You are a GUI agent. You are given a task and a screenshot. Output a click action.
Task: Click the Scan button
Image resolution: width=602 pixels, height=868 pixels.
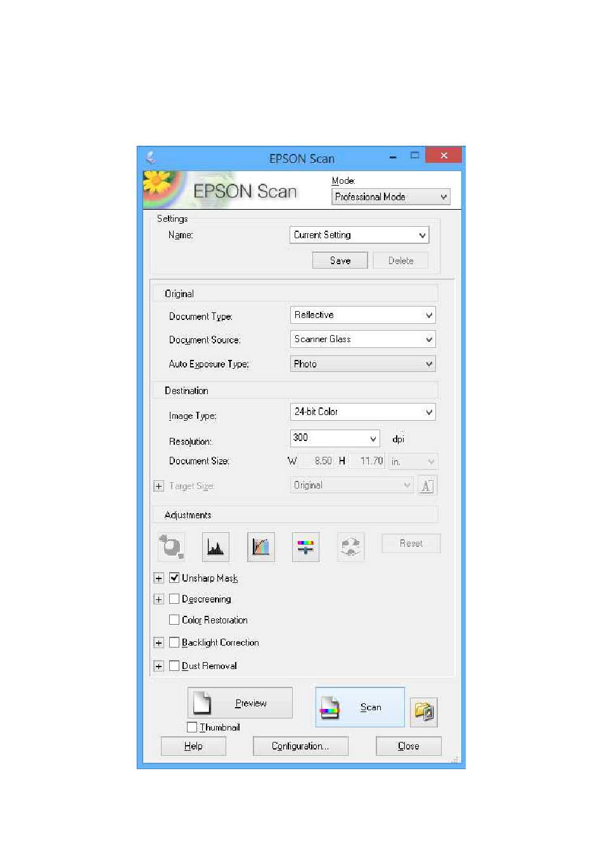click(x=360, y=707)
